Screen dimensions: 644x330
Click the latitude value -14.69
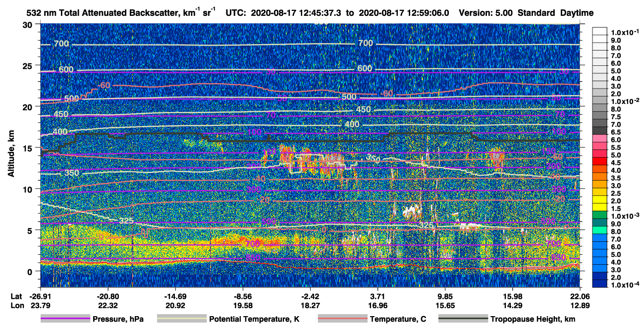pos(175,296)
